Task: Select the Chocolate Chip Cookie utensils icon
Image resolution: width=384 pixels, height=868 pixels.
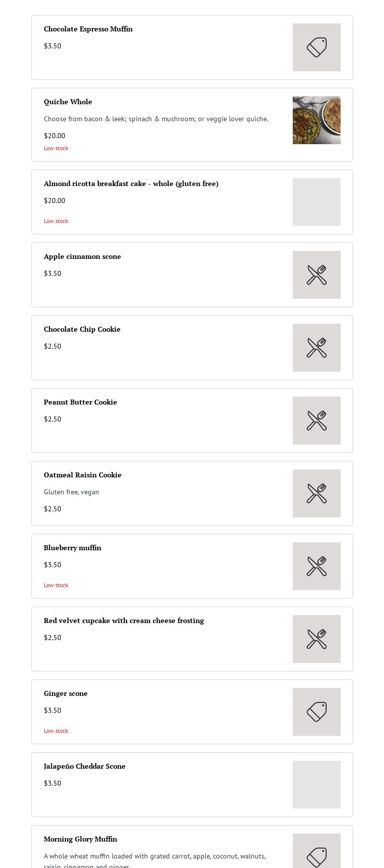Action: 317,348
